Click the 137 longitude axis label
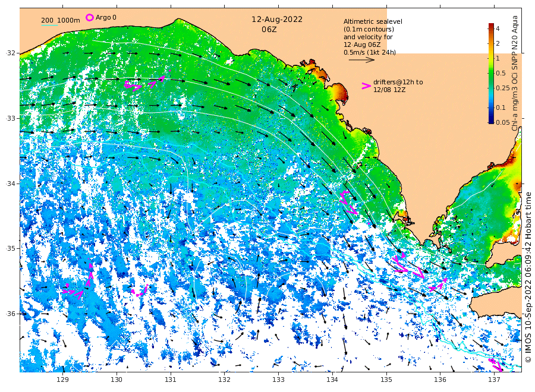Screen dimensions: 535x392 coord(494,380)
